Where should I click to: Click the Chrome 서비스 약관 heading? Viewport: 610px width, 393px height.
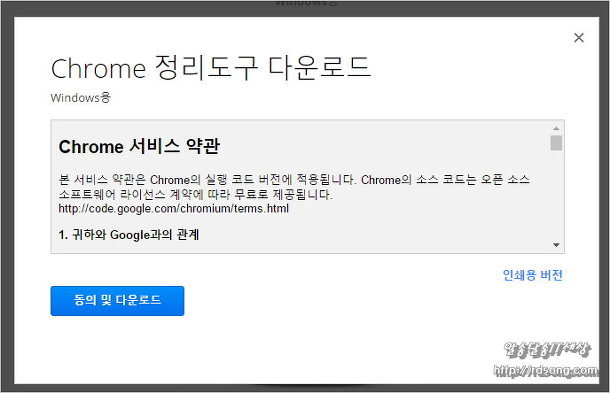(x=139, y=147)
